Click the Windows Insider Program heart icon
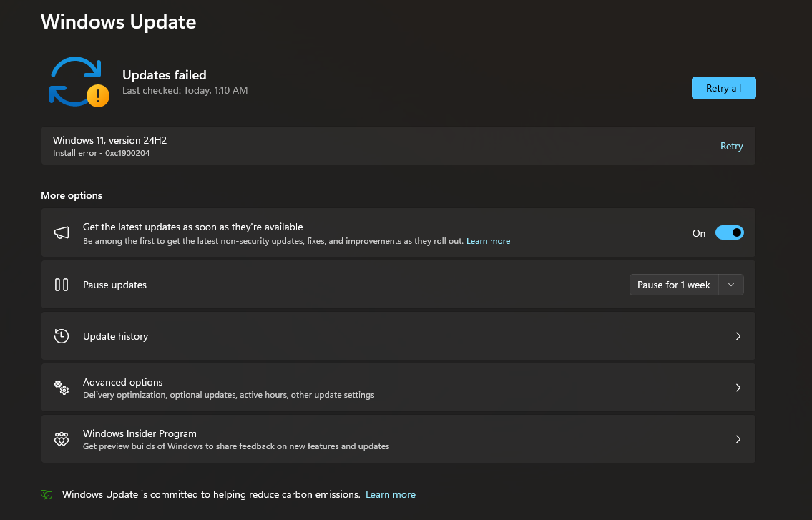The height and width of the screenshot is (520, 812). 62,438
